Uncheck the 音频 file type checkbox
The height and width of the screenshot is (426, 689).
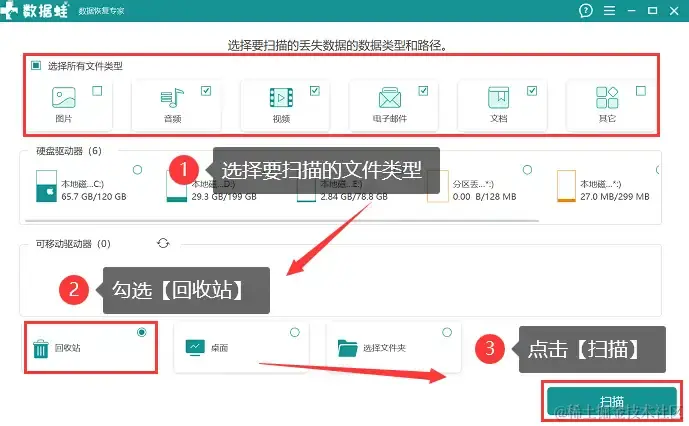point(206,91)
